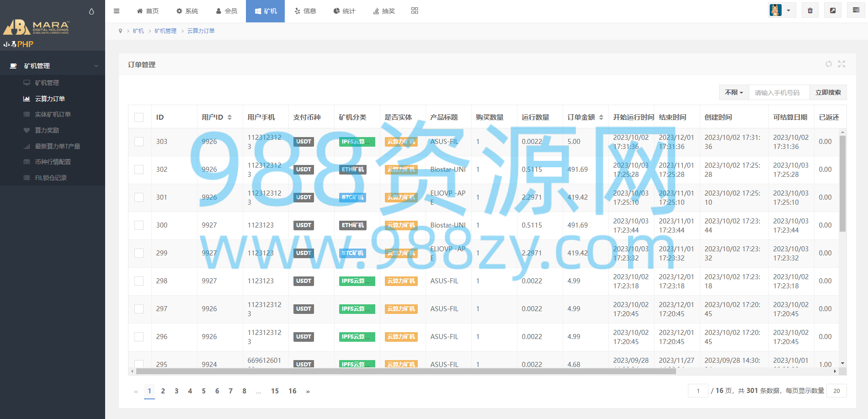Viewport: 868px width, 419px height.
Task: Select the checkbox for order 300
Action: click(139, 225)
